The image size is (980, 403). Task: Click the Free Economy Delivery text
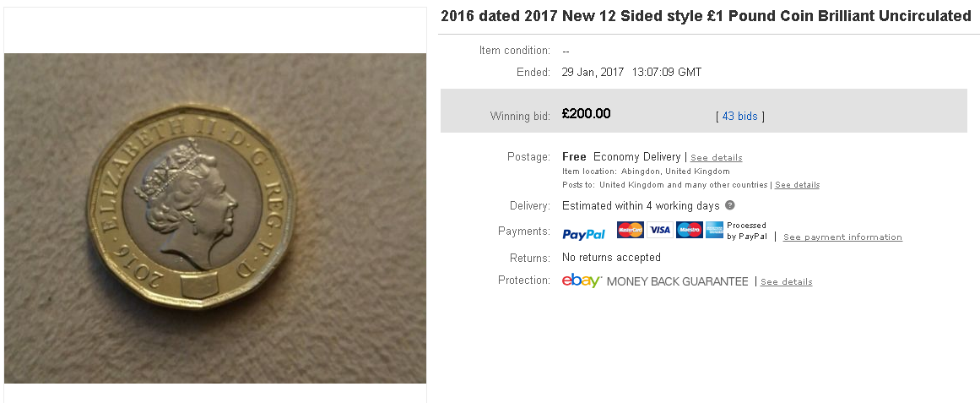(x=621, y=156)
